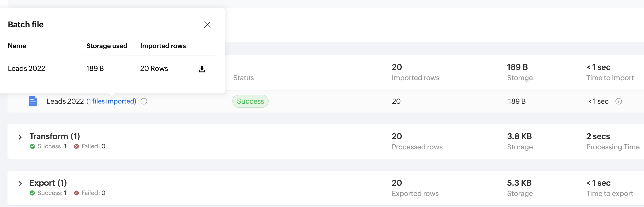
Task: Download the Leads 2022 batch file
Action: 202,69
